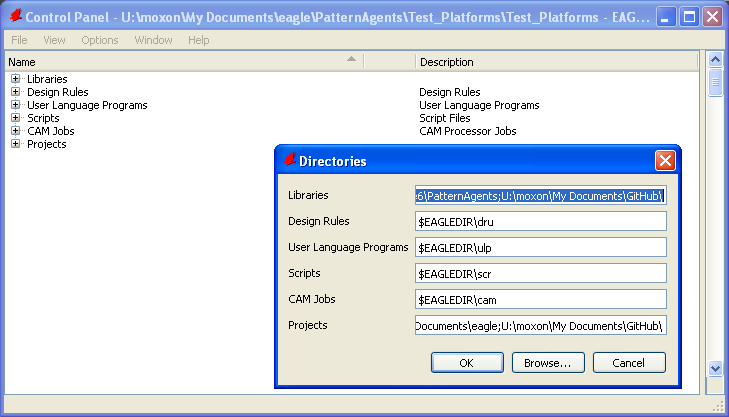Select Design Rules in the tree
The image size is (729, 417).
point(58,92)
